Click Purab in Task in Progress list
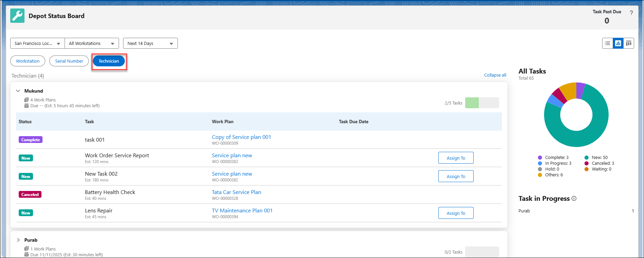The image size is (644, 258). [x=524, y=211]
